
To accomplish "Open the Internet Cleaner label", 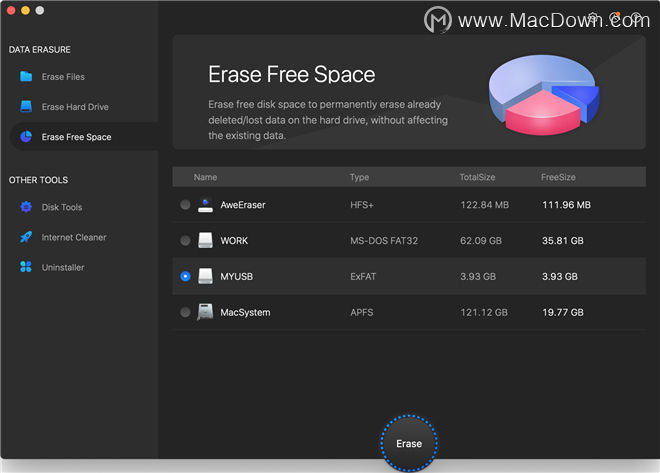I will coord(74,237).
